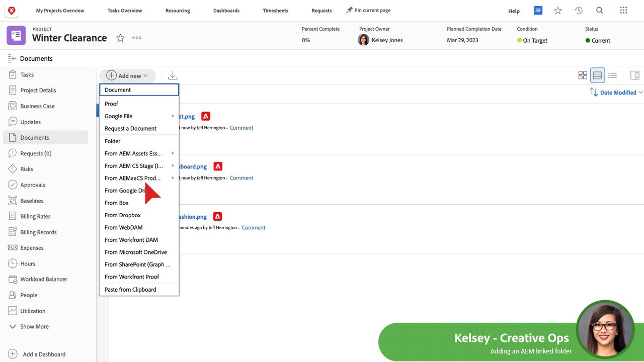
Task: Open the project more options ellipsis
Action: coord(137,38)
